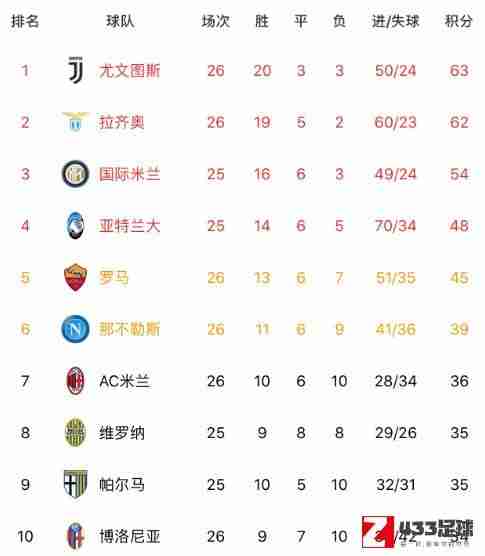Viewport: 485px width, 556px height.
Task: Click the 433足球 watermark logo
Action: pos(417,532)
